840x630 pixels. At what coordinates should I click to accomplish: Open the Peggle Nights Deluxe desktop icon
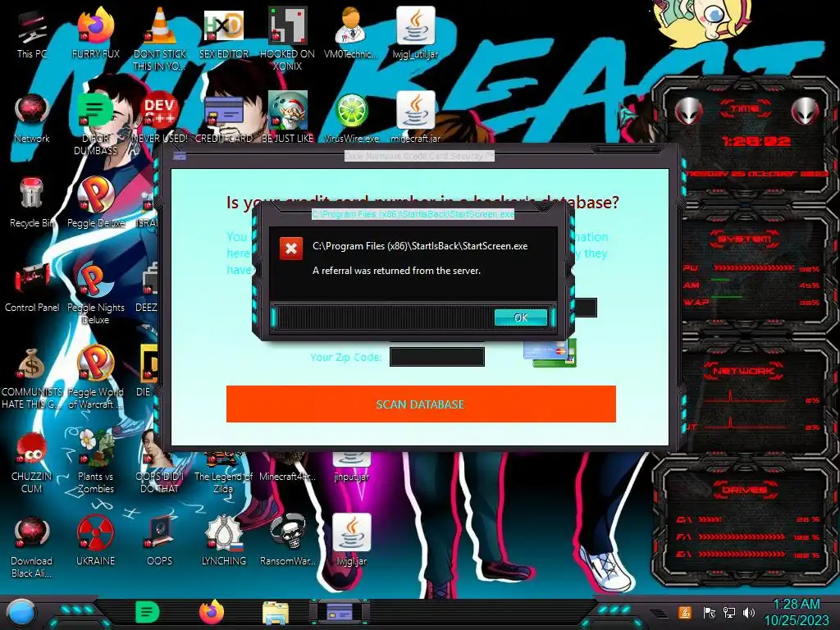coord(96,293)
